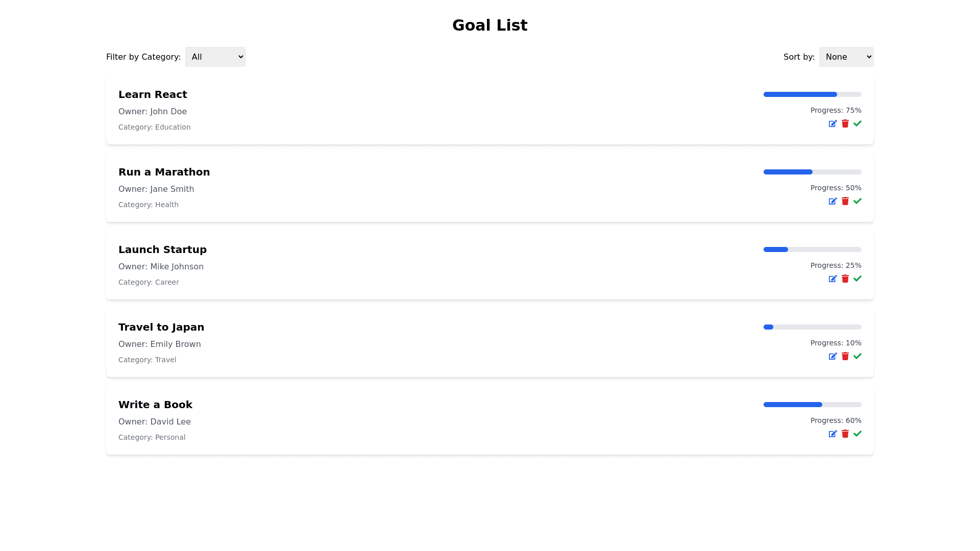Edit the Learn React goal
Screen dimensions: 980x551
[x=832, y=123]
